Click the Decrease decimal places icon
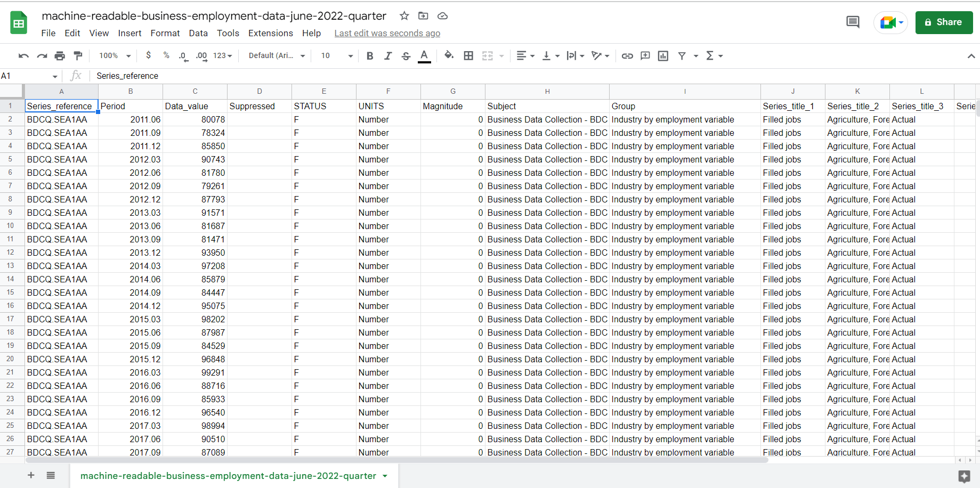Screen dimensions: 980x488 pyautogui.click(x=183, y=55)
